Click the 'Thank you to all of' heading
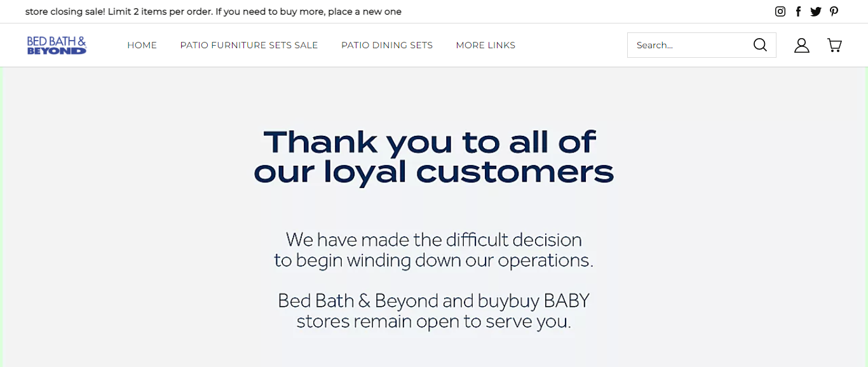Image resolution: width=868 pixels, height=367 pixels. pos(430,142)
